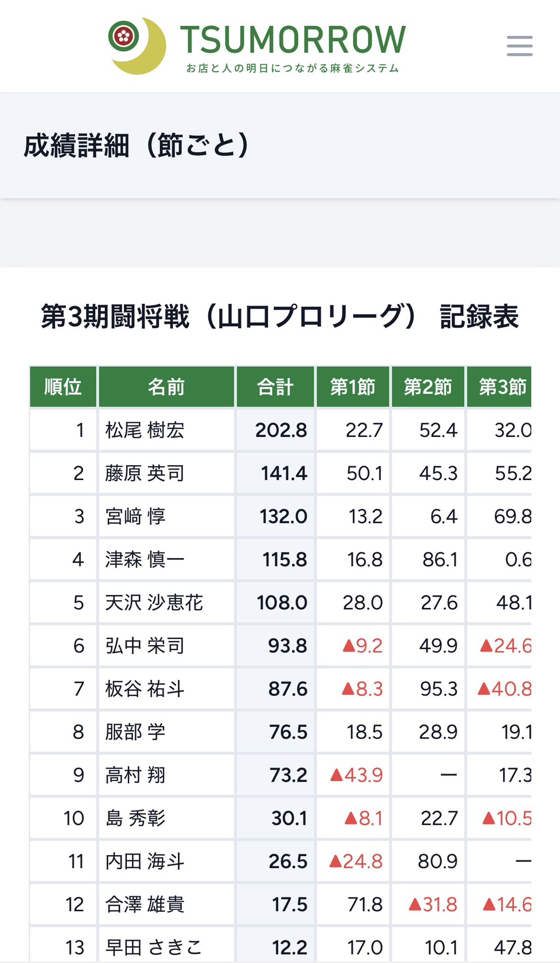Open the hamburger menu icon
The height and width of the screenshot is (963, 560).
[519, 46]
